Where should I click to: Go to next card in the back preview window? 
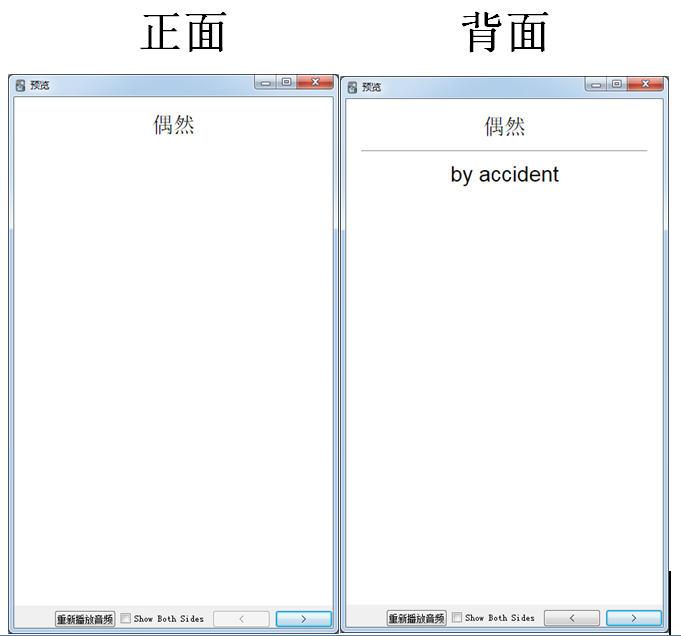coord(634,618)
